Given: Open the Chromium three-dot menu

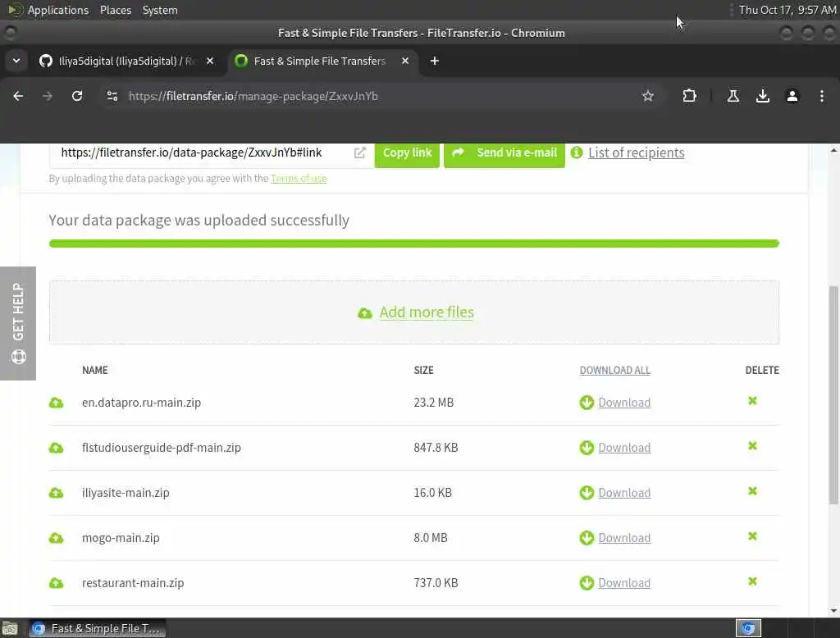Looking at the screenshot, I should [822, 96].
